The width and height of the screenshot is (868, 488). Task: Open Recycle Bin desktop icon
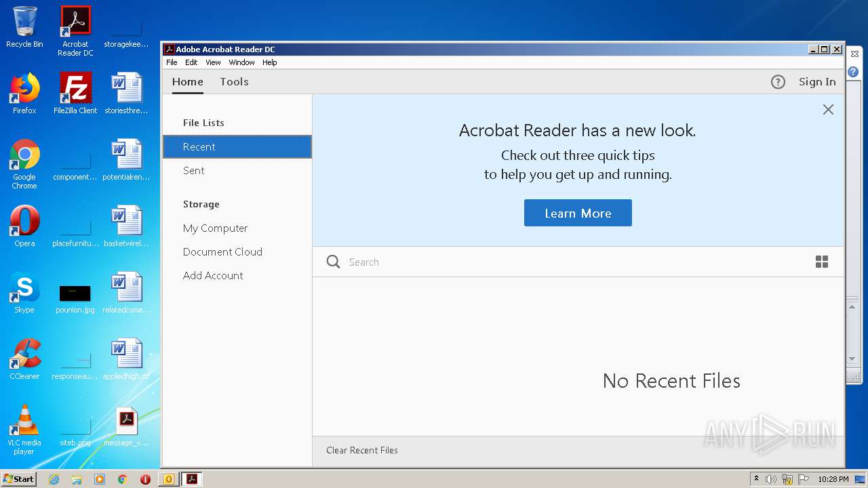coord(24,27)
